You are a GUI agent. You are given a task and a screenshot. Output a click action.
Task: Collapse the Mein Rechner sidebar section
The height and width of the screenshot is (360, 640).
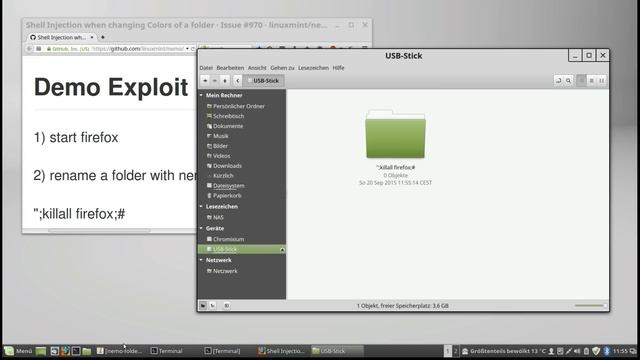click(201, 95)
